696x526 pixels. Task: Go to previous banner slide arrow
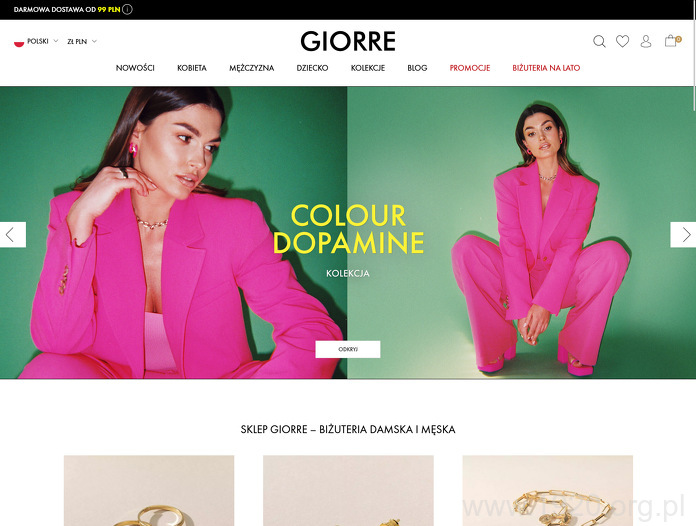(13, 234)
